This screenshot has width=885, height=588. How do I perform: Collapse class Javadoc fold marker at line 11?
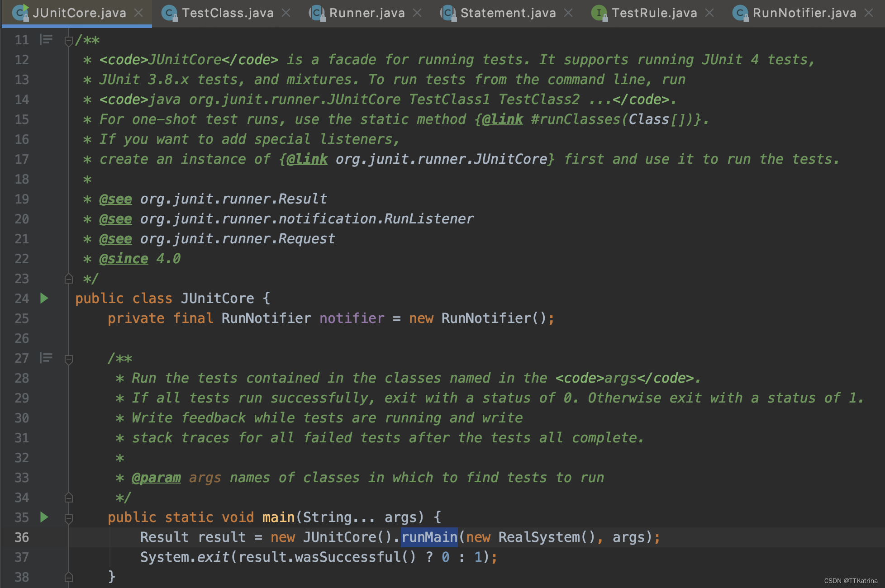(x=69, y=41)
